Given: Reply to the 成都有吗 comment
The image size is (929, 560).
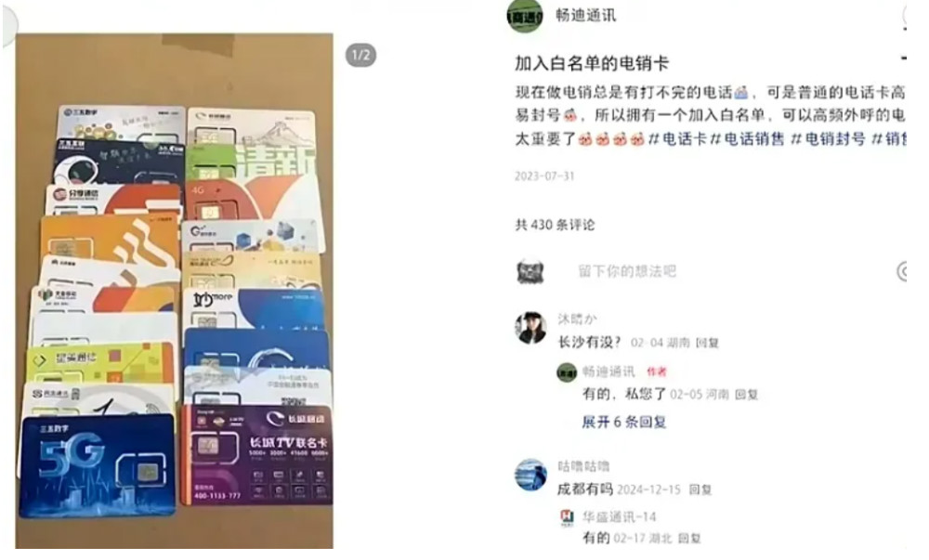Looking at the screenshot, I should [x=700, y=489].
